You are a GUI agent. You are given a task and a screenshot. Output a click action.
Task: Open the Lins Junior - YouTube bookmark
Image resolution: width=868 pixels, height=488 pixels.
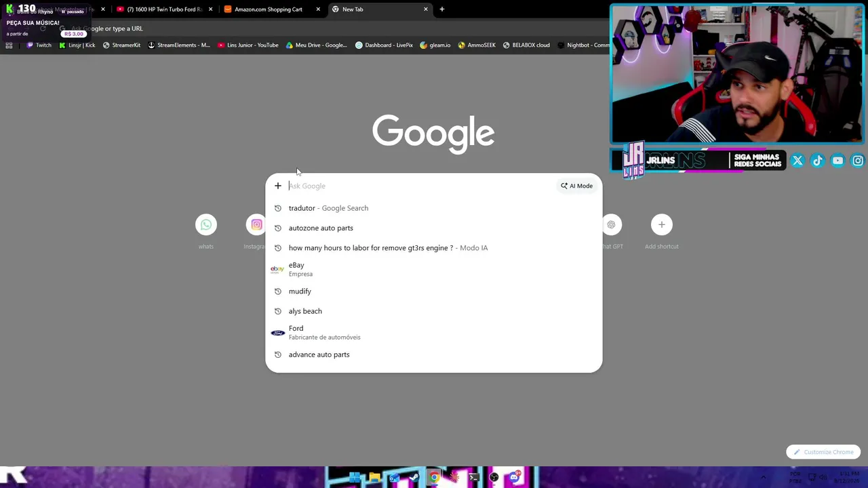point(248,45)
